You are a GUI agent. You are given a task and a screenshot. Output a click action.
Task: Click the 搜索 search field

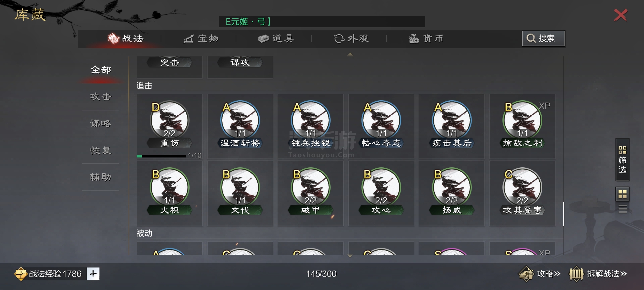point(543,38)
